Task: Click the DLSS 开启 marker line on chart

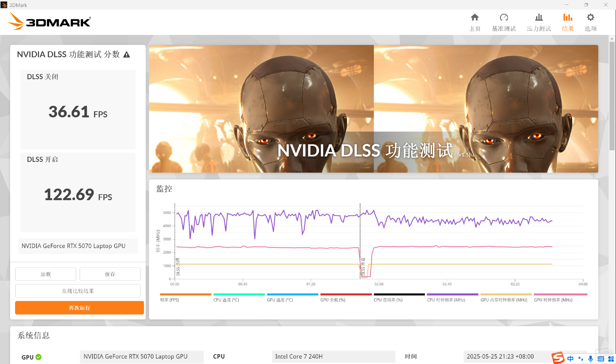Action: pyautogui.click(x=360, y=241)
